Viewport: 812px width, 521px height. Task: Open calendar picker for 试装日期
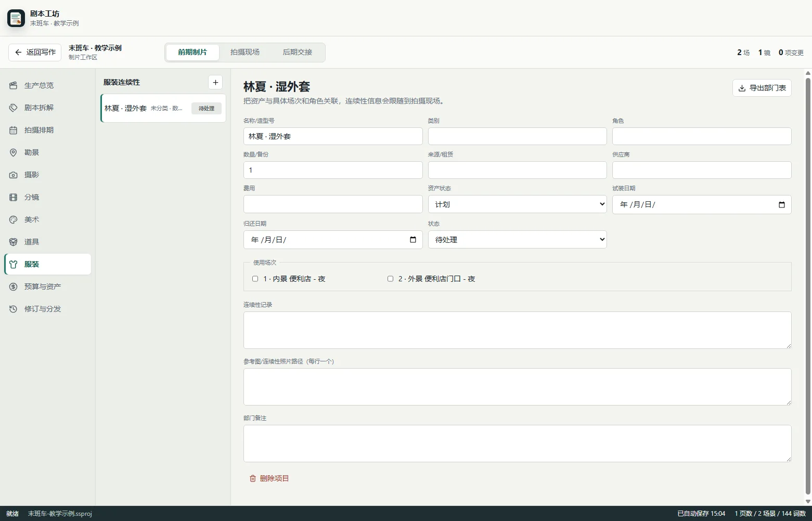point(781,204)
